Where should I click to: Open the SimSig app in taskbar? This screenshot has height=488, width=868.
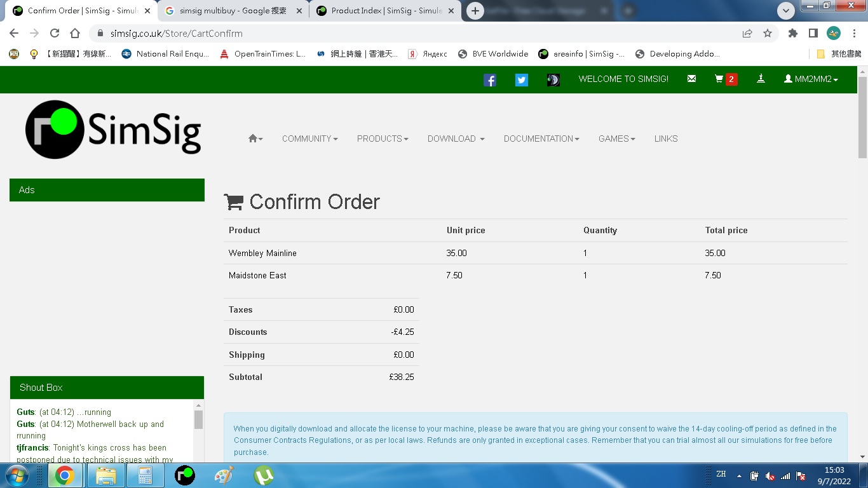(185, 475)
